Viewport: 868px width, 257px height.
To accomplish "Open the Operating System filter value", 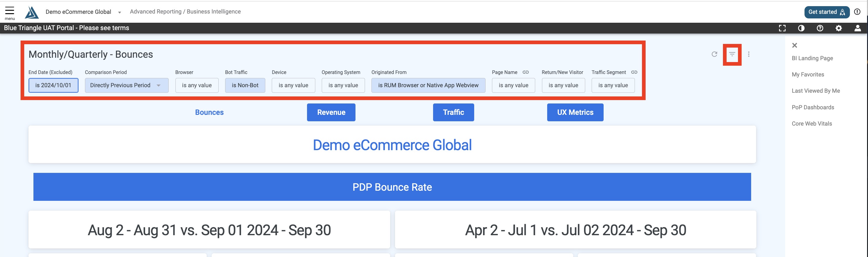I will [x=343, y=85].
